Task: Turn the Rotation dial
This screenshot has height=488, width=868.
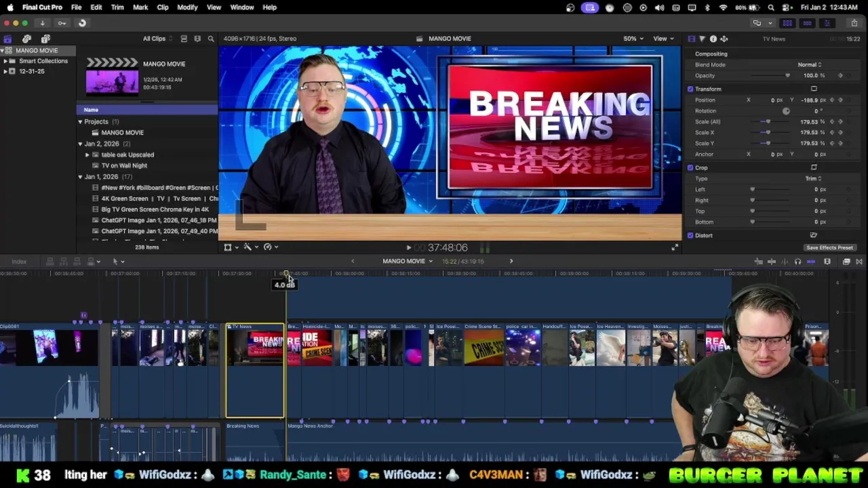Action: (786, 111)
